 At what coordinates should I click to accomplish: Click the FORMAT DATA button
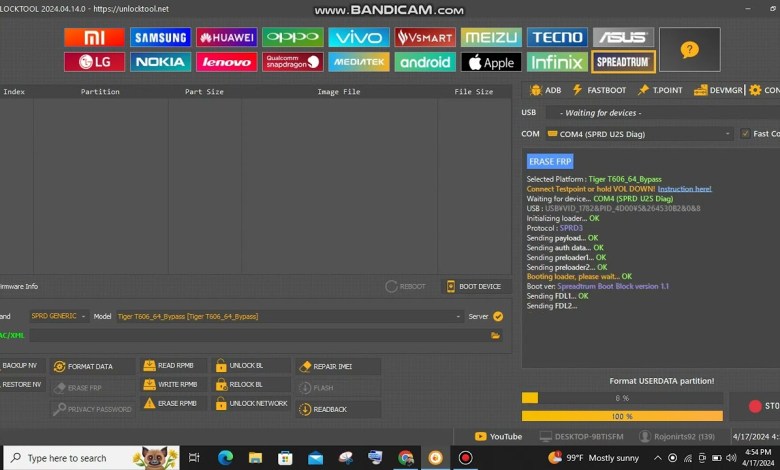click(x=93, y=367)
